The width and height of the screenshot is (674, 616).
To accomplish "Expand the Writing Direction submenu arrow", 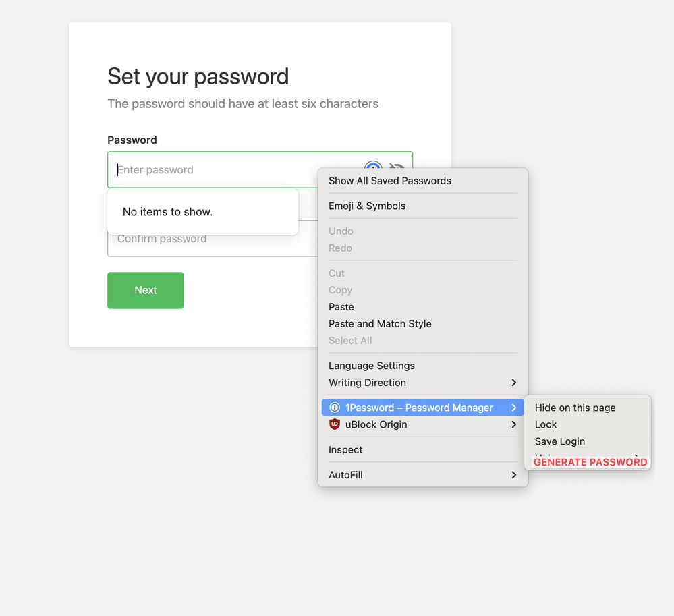I will [x=513, y=383].
